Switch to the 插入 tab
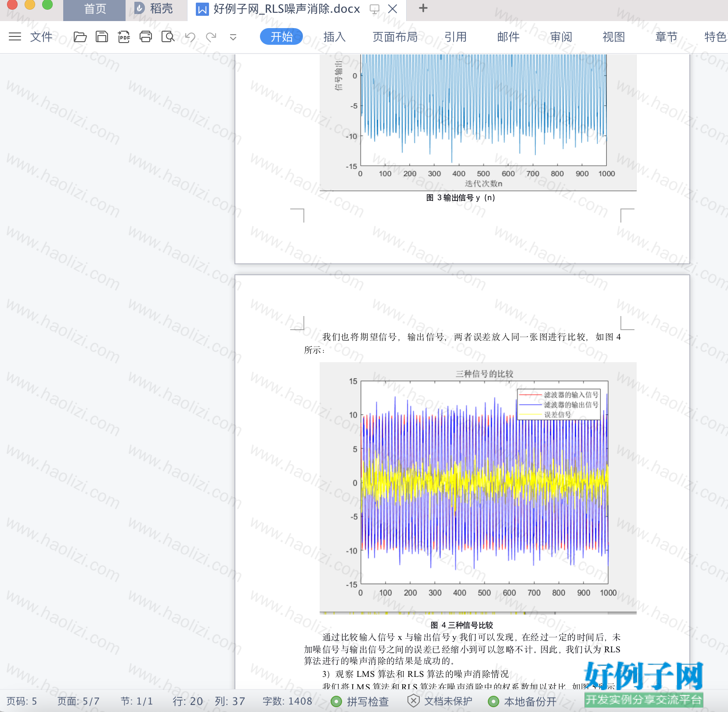Viewport: 728px width, 712px height. pos(334,36)
